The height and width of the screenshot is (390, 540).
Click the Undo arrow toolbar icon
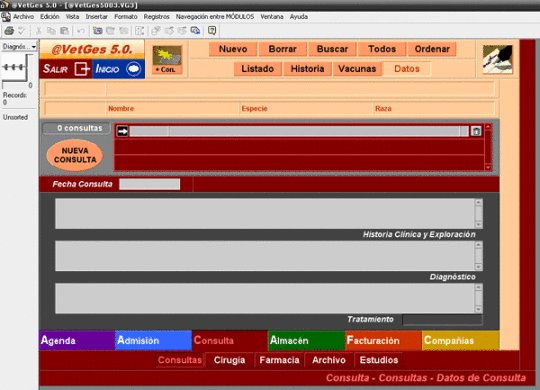tap(81, 31)
